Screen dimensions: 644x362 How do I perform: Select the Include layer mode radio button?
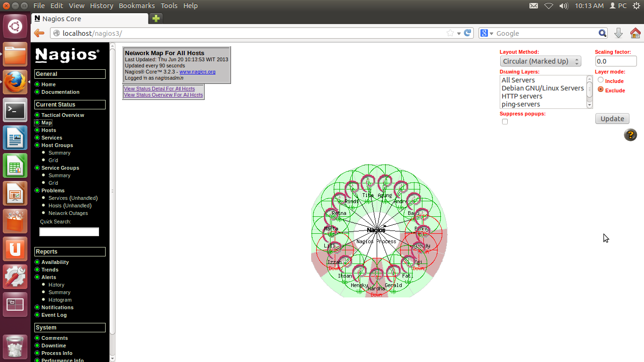[x=601, y=80]
